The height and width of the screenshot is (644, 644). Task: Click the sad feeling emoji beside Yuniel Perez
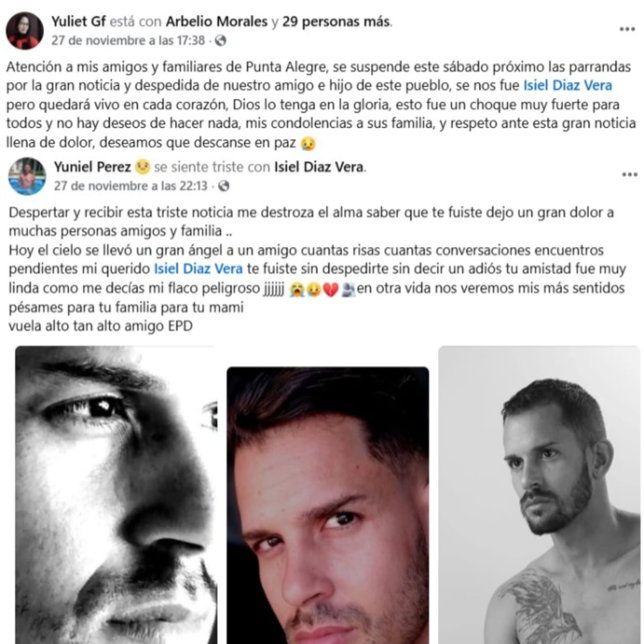(142, 167)
